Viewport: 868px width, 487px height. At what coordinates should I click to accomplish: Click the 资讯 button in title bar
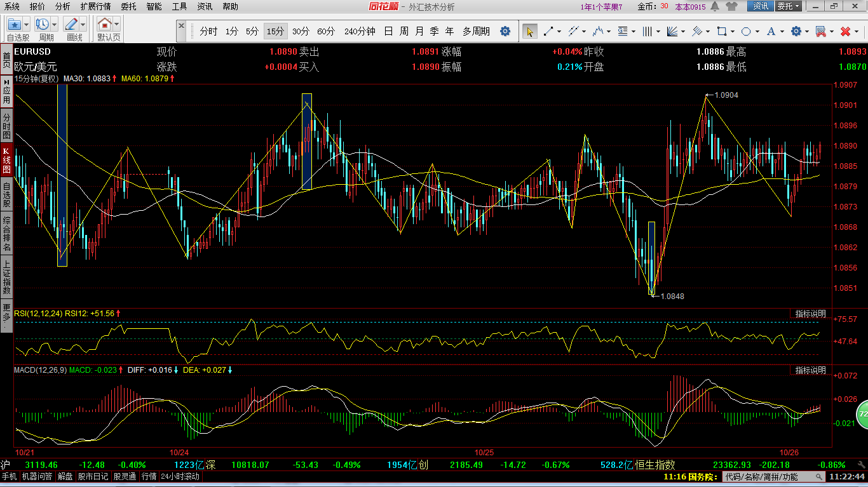(x=761, y=6)
